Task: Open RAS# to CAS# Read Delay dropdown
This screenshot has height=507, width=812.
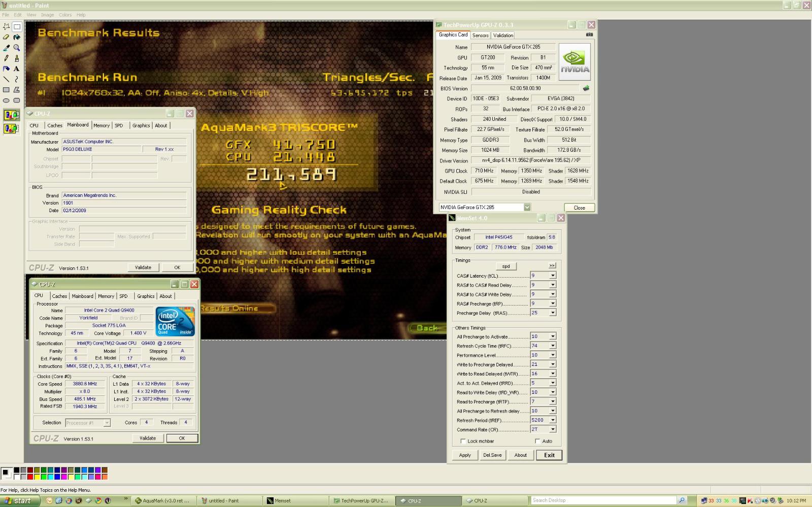Action: click(553, 285)
